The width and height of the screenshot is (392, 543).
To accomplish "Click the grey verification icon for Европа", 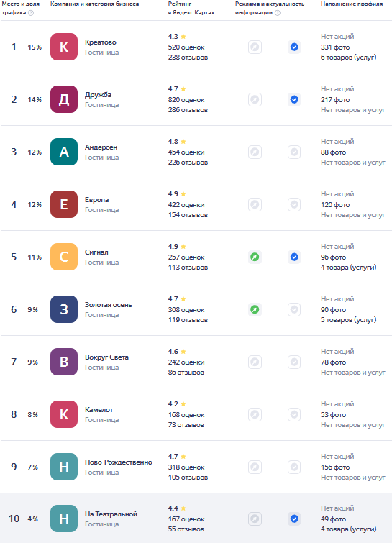I will pyautogui.click(x=294, y=205).
